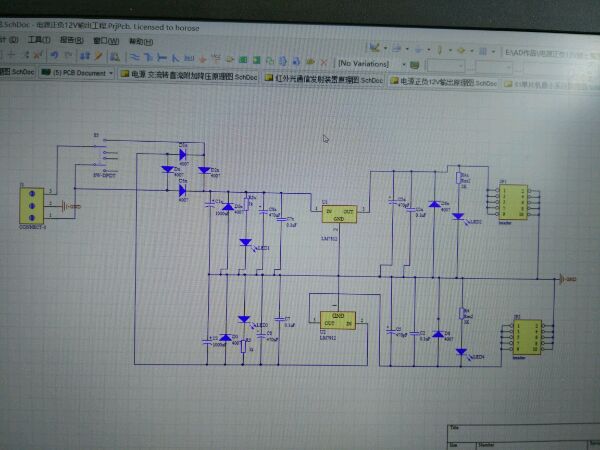Click the blue Undo arrow

pyautogui.click(x=54, y=55)
